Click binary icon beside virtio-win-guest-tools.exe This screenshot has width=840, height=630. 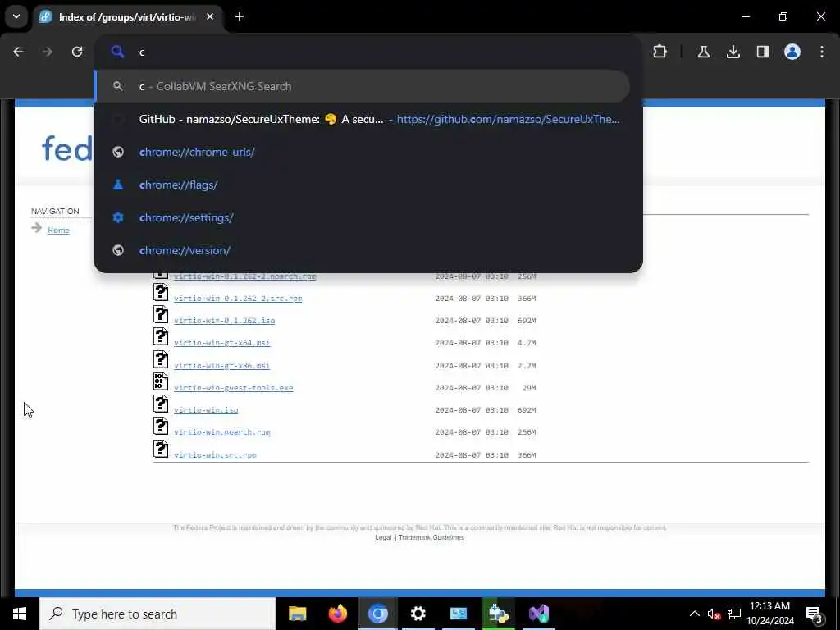[x=161, y=381]
